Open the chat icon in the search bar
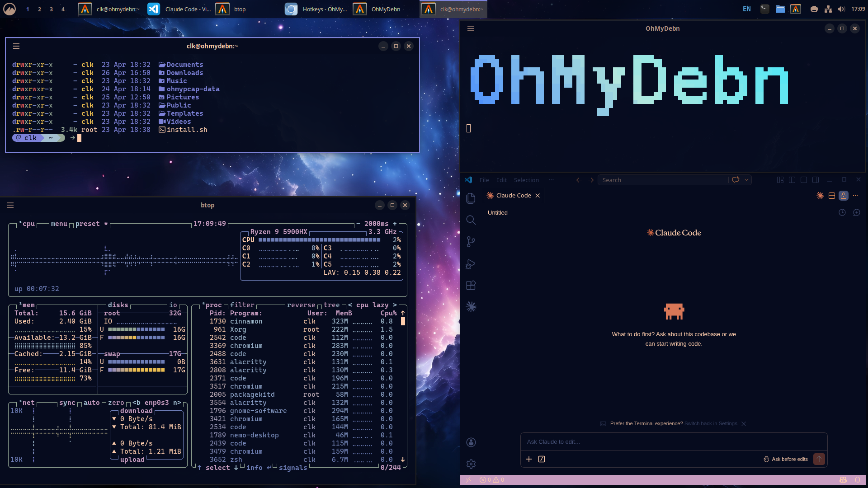The image size is (868, 488). [736, 180]
